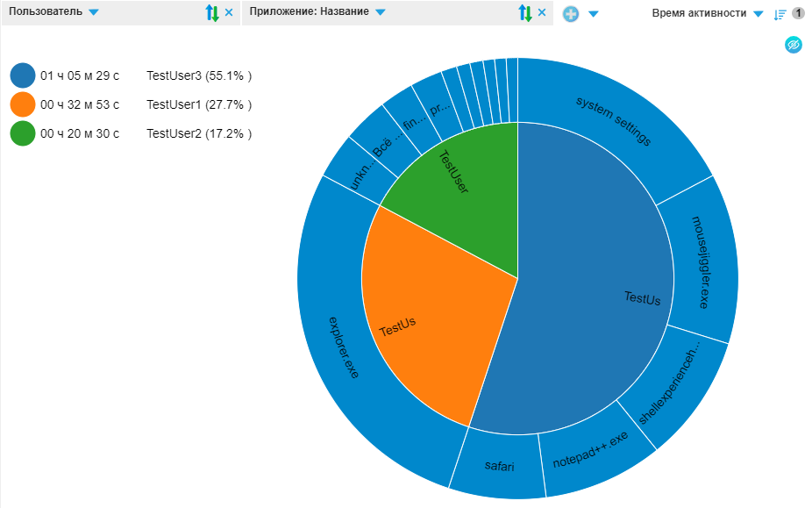812x508 pixels.
Task: Open the dropdown arrow beside plus icon
Action: pos(594,13)
